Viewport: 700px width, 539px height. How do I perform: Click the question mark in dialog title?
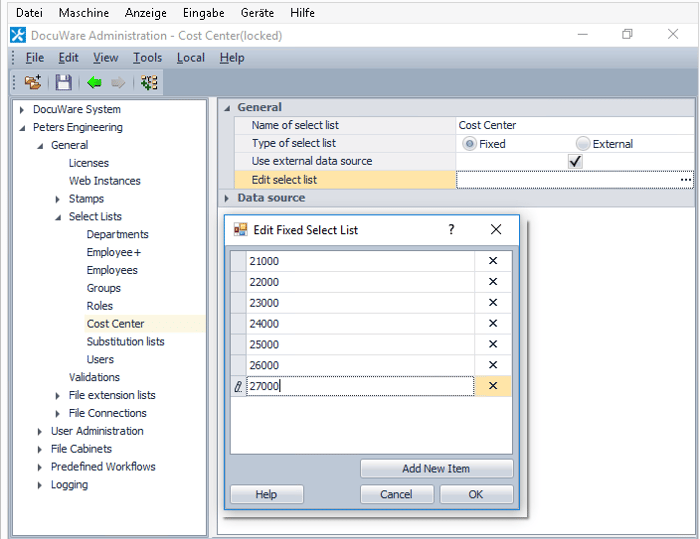coord(451,230)
